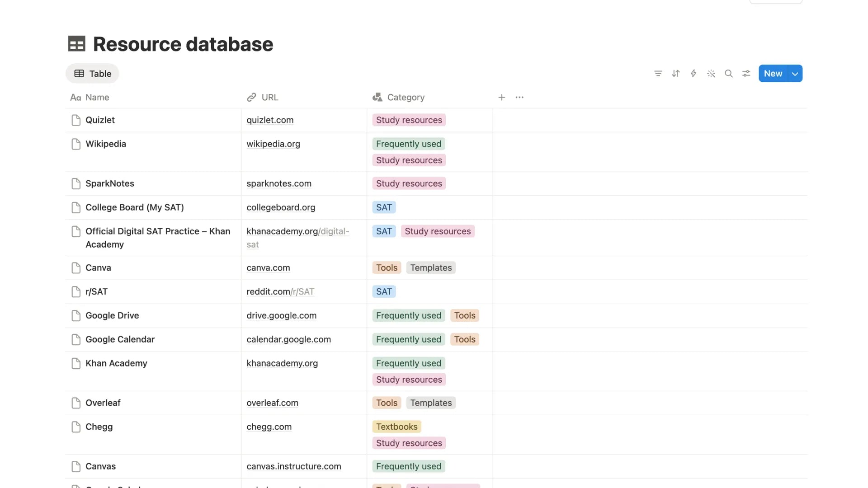Click the New button
This screenshot has height=488, width=868.
(x=773, y=74)
